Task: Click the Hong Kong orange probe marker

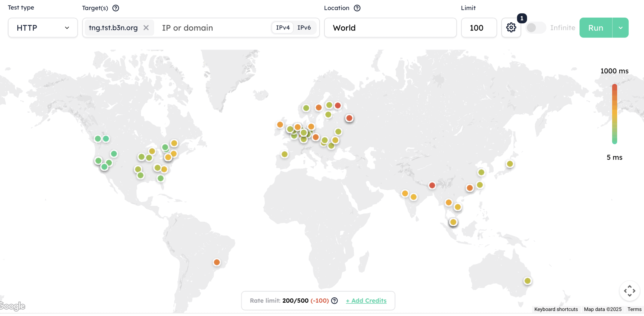Action: click(x=470, y=188)
